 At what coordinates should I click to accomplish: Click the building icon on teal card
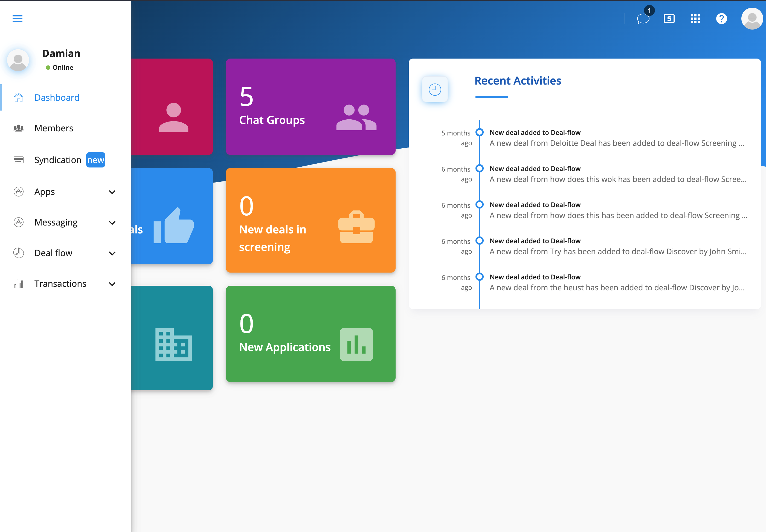[x=174, y=344]
